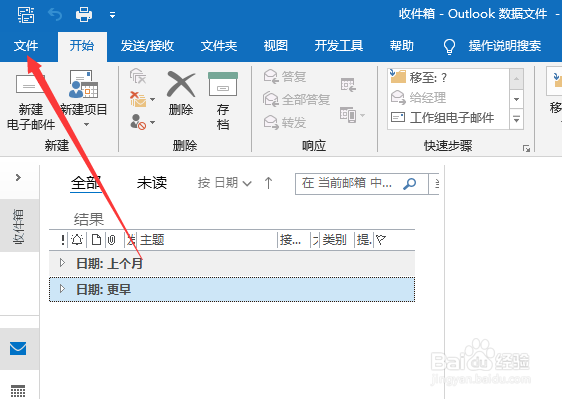562x399 pixels.
Task: Click the meeting reply icon in 响应 group
Action: coord(348,85)
